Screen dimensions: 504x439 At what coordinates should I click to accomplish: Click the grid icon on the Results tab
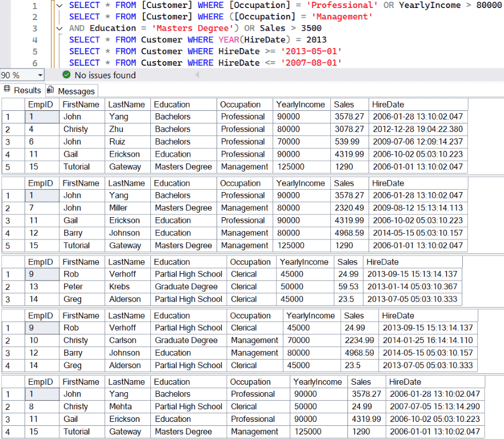pos(6,90)
